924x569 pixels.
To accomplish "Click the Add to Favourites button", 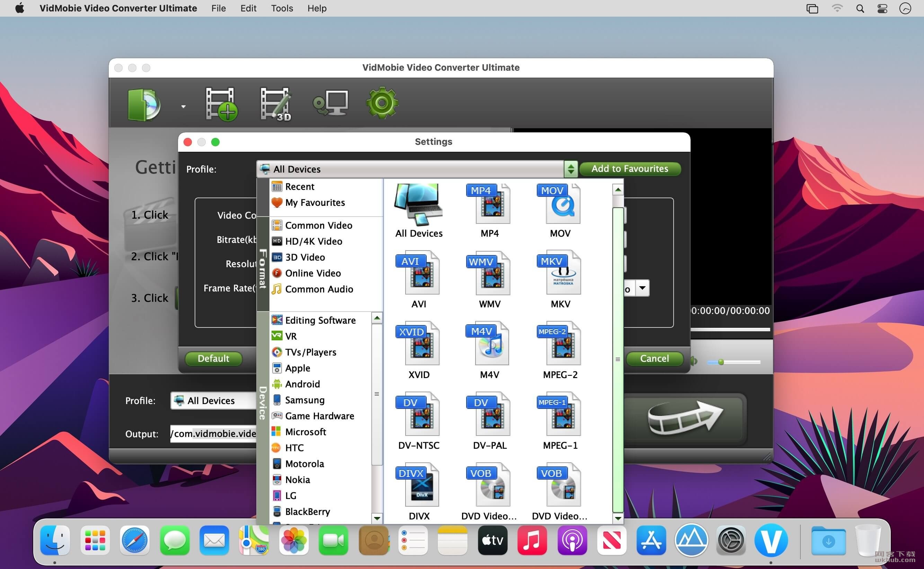I will click(x=630, y=169).
